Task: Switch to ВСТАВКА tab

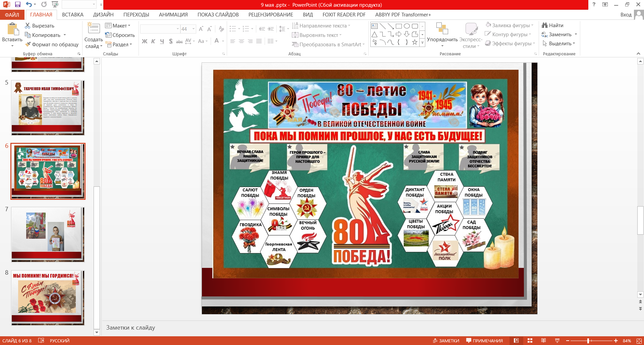Action: [73, 15]
